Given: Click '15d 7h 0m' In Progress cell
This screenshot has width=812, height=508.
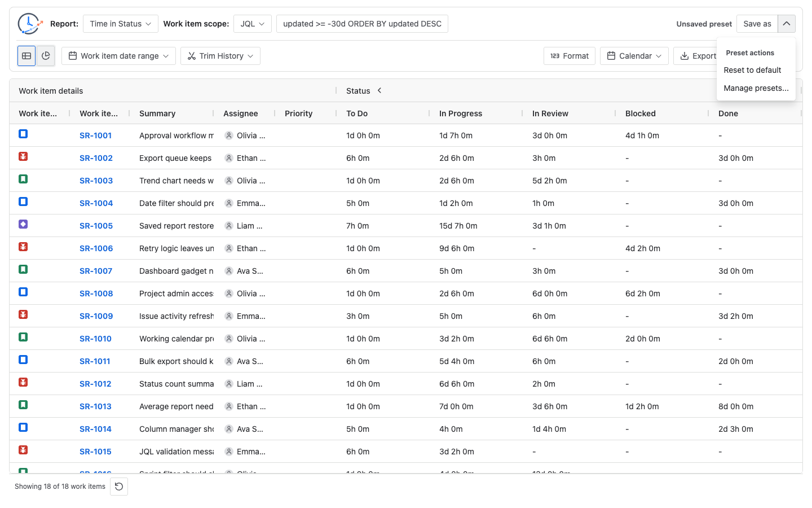Looking at the screenshot, I should [x=458, y=226].
